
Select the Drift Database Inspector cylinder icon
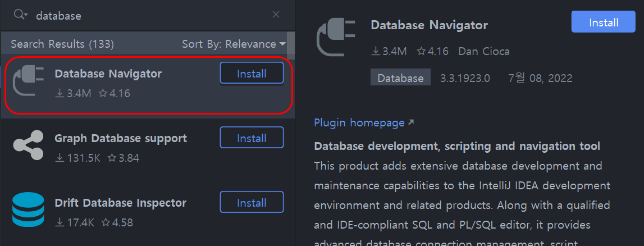pos(28,209)
